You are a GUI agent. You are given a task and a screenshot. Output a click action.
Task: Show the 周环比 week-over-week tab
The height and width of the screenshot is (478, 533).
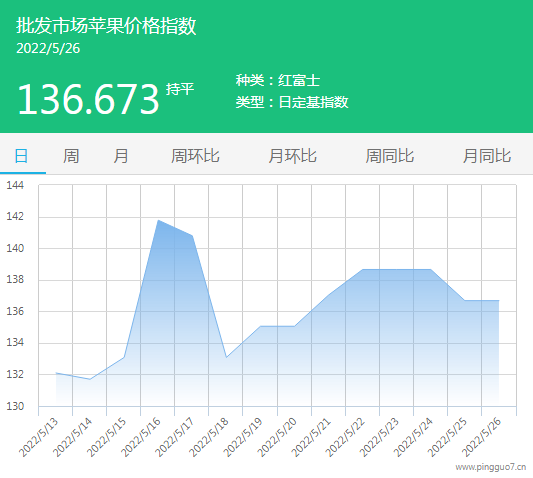point(195,156)
